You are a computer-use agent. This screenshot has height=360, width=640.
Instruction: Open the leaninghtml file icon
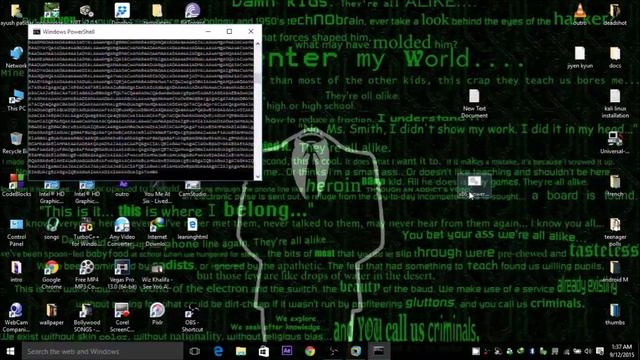click(x=192, y=229)
